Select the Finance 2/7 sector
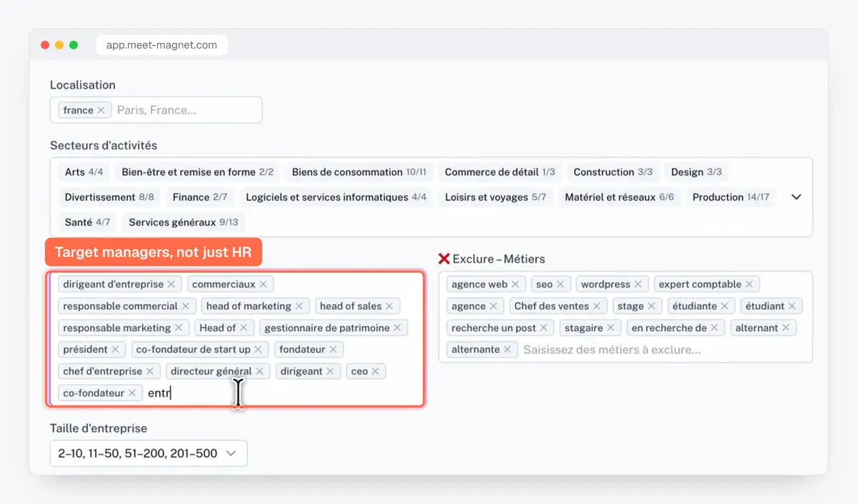This screenshot has width=857, height=504. (200, 197)
